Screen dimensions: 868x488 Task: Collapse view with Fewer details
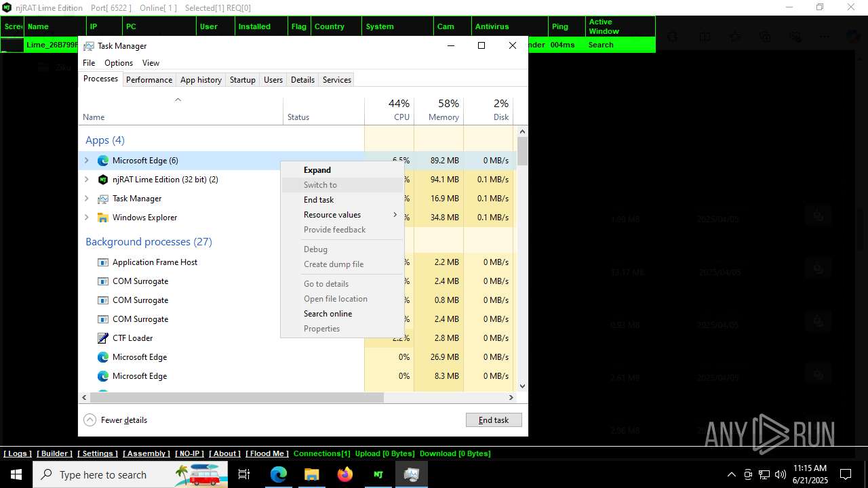click(x=115, y=420)
